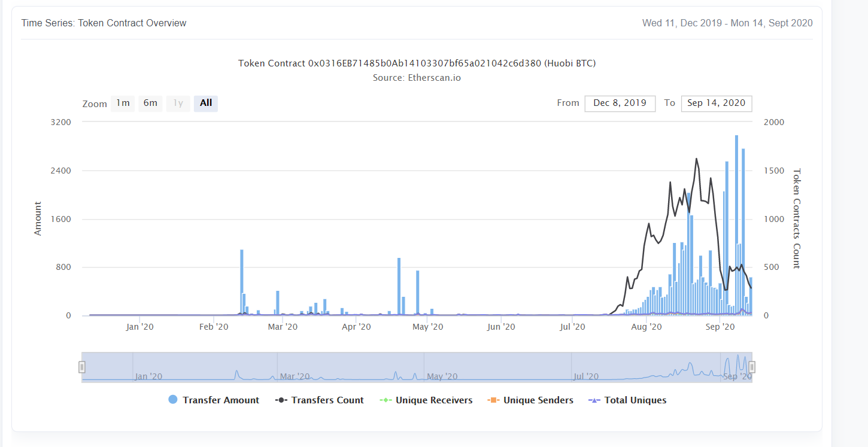Viewport: 868px width, 447px height.
Task: Click the orange Unique Senders legend marker
Action: pyautogui.click(x=493, y=400)
